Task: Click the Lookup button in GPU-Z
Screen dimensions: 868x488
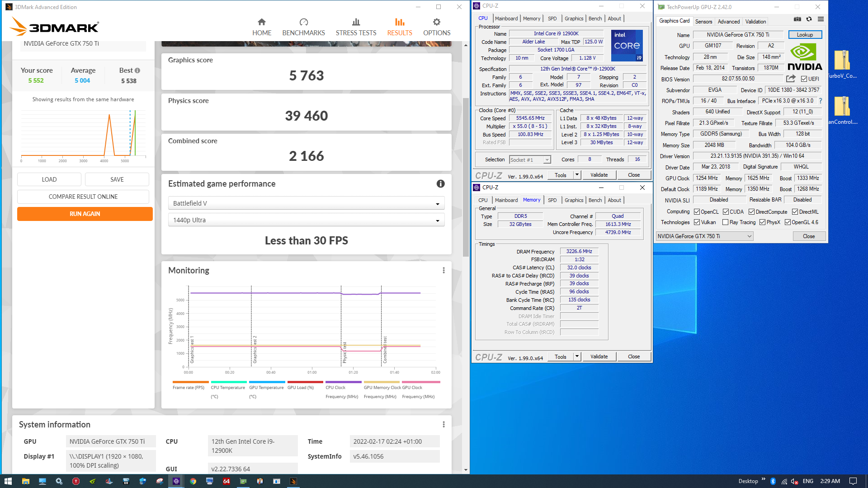Action: pyautogui.click(x=805, y=35)
